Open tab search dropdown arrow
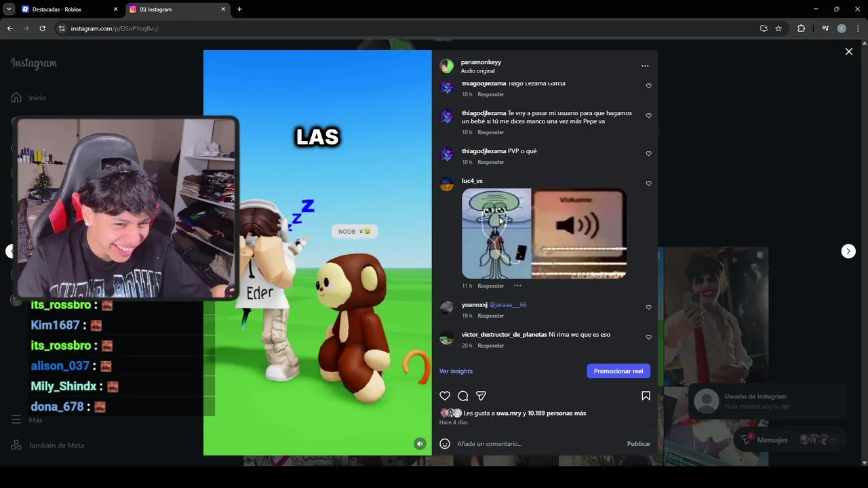The width and height of the screenshot is (868, 488). coord(9,9)
